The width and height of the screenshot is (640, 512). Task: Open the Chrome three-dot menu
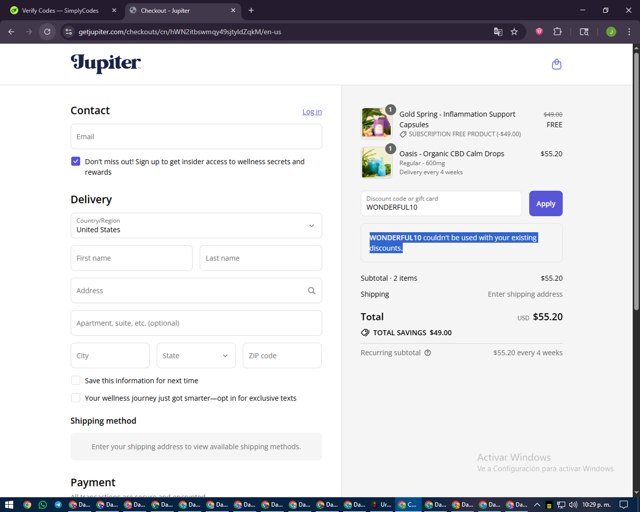(629, 32)
